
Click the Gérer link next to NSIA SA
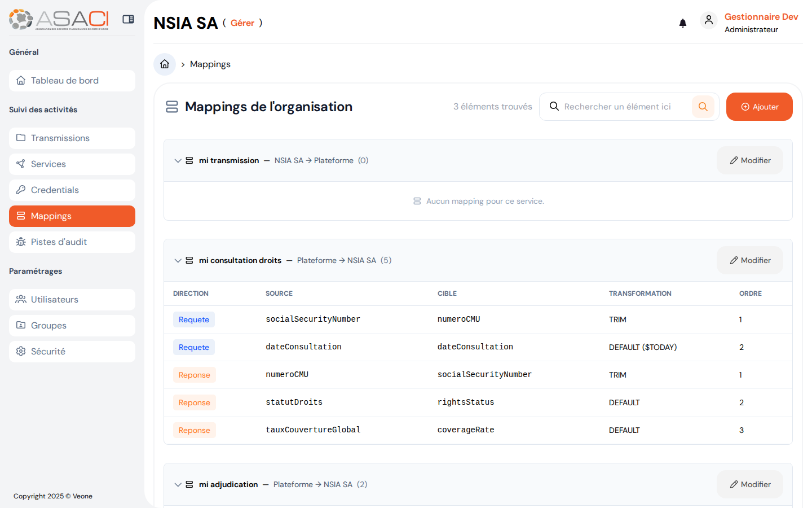[x=243, y=23]
